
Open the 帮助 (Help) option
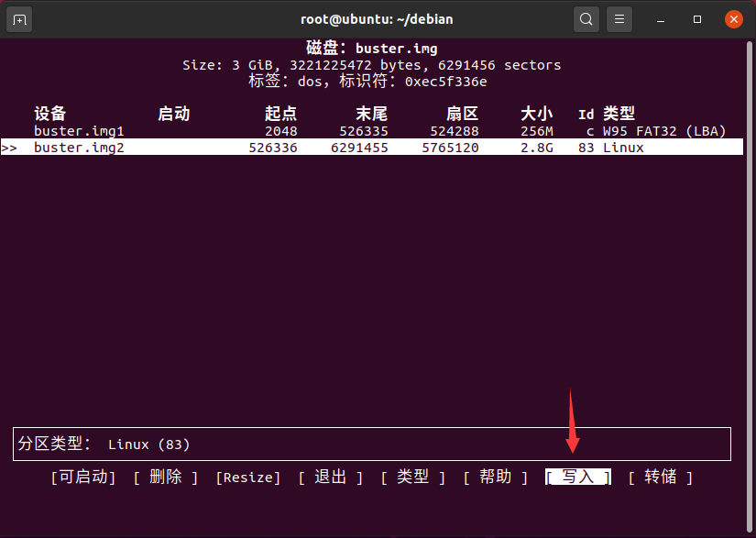click(x=496, y=478)
